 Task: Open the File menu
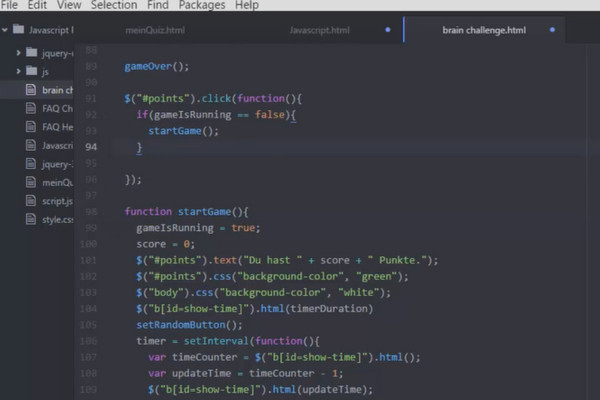[9, 5]
